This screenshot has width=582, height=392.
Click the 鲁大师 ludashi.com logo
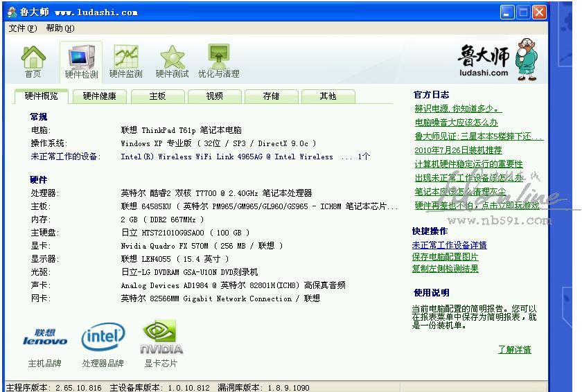coord(497,60)
